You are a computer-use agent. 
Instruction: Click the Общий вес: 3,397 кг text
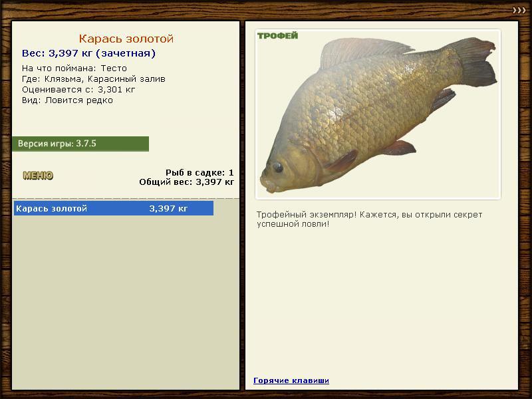[187, 182]
